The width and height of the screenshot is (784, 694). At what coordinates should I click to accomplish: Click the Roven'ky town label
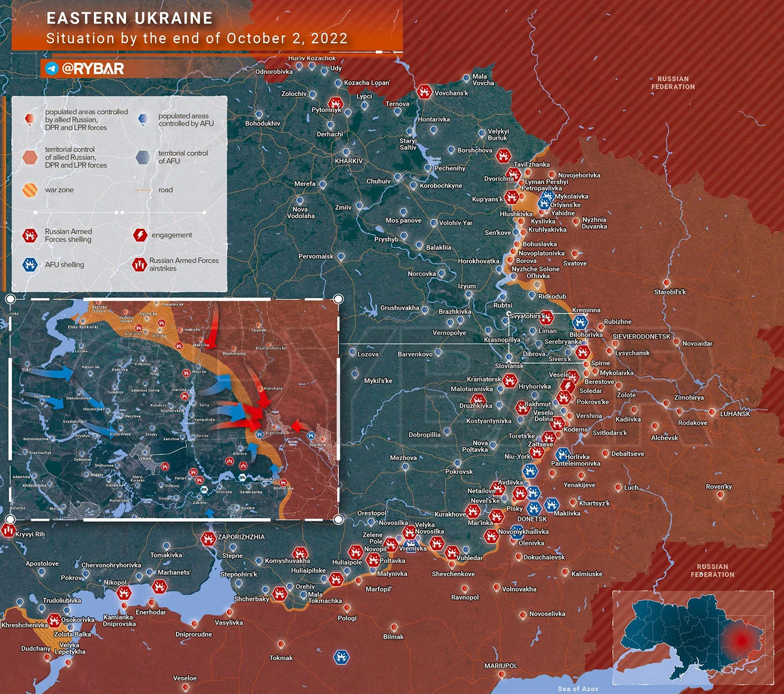pyautogui.click(x=719, y=487)
